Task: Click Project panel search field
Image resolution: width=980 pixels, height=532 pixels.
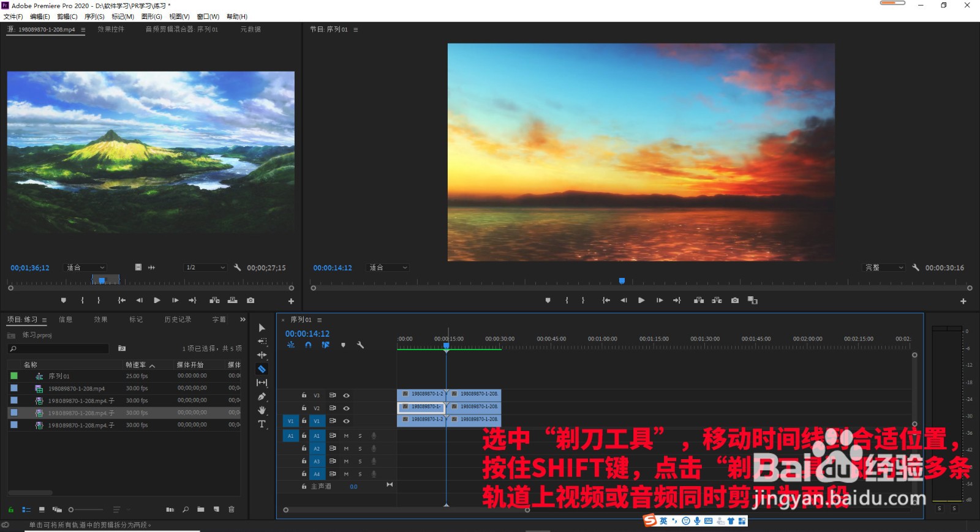Action: (58, 348)
